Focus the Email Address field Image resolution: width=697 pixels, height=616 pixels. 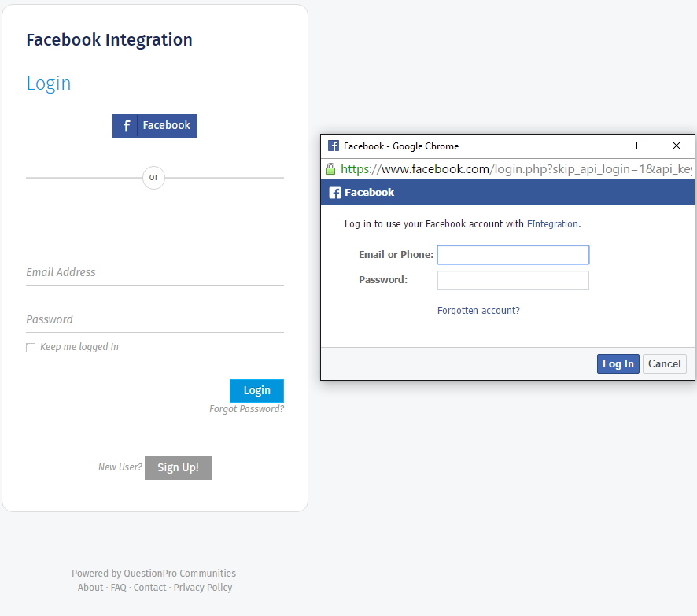click(x=155, y=272)
